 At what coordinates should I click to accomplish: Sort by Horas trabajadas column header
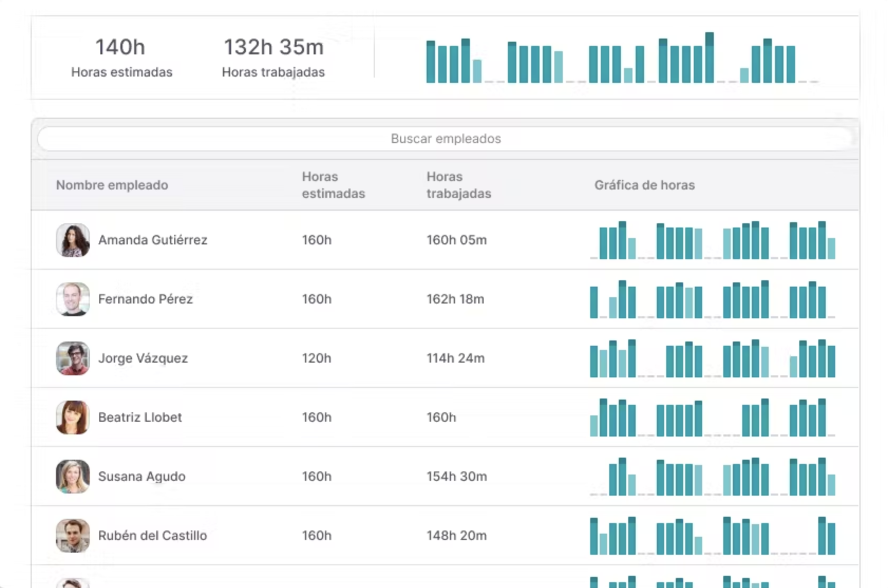click(458, 185)
